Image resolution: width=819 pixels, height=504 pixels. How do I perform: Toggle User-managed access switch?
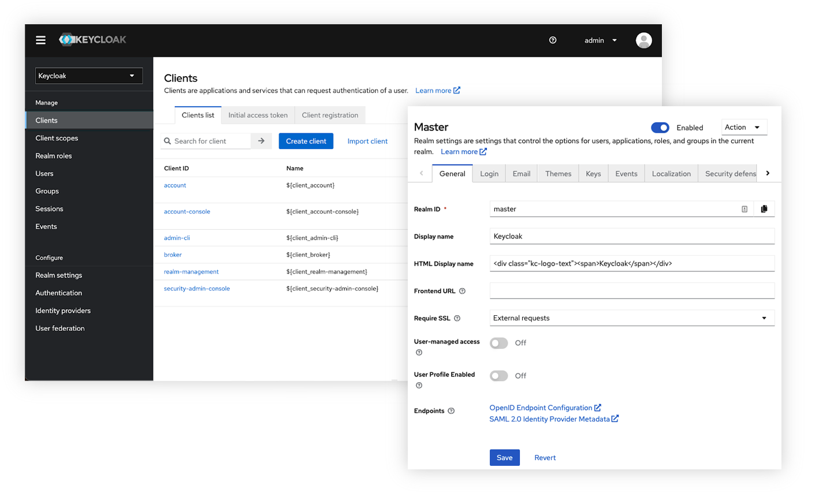(498, 343)
